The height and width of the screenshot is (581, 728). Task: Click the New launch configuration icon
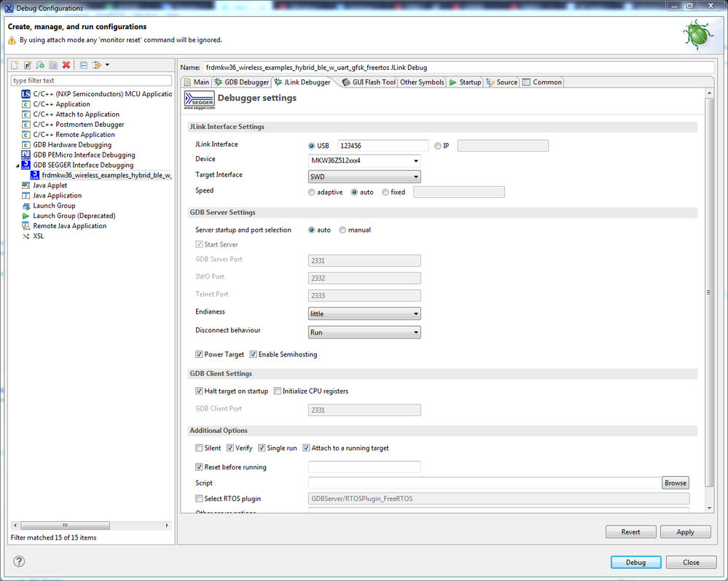click(x=15, y=65)
